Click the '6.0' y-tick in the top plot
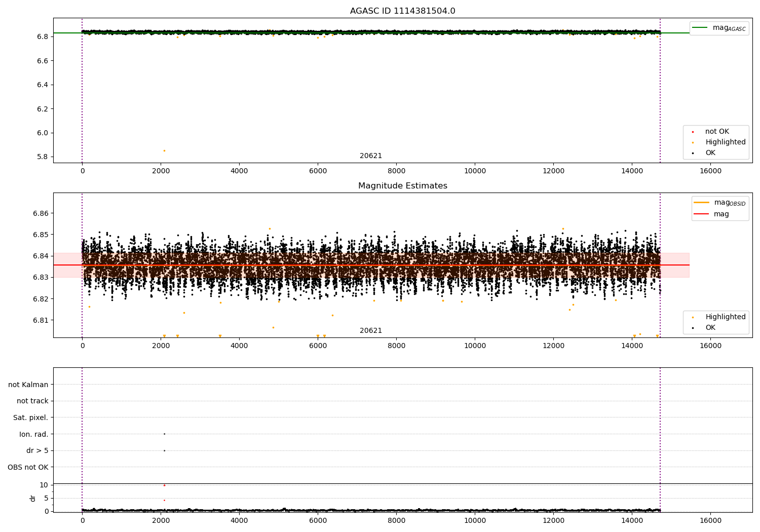The width and height of the screenshot is (760, 532). click(43, 133)
